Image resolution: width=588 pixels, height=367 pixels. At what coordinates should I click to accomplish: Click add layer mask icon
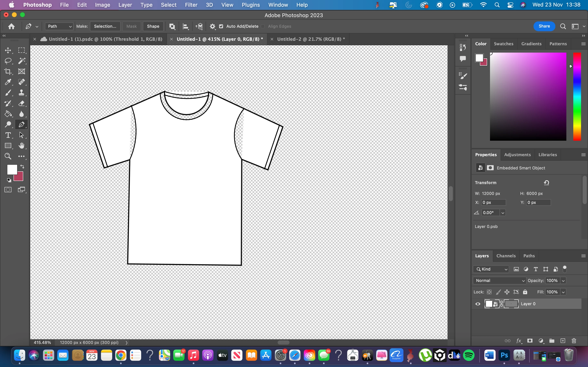click(530, 341)
